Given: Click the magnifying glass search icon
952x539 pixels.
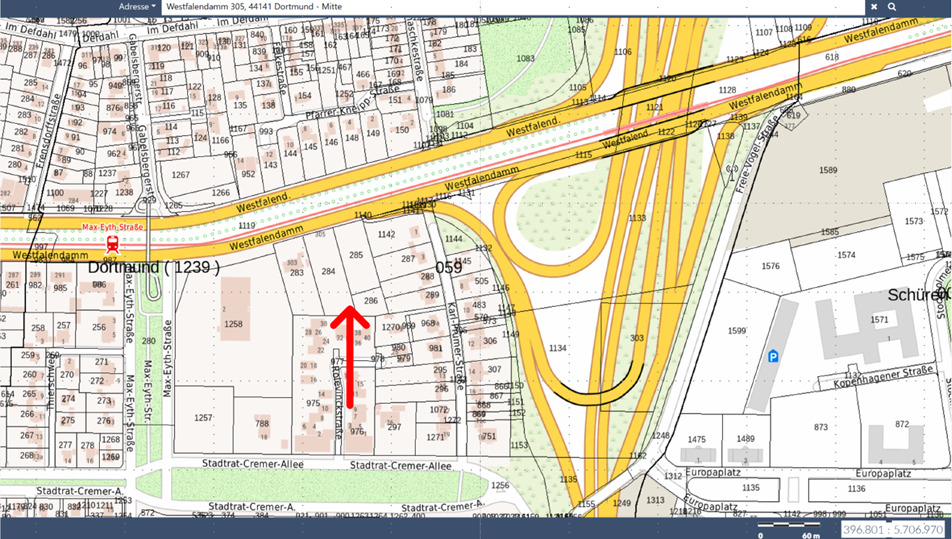Looking at the screenshot, I should [892, 6].
